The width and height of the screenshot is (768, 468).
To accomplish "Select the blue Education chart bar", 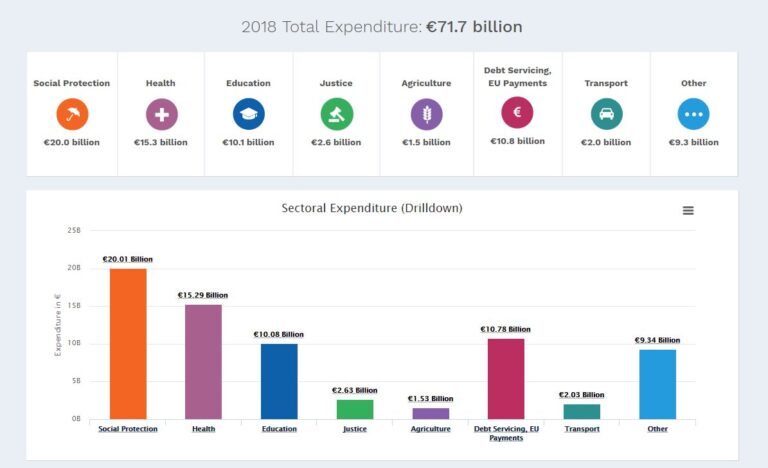I will coord(279,381).
